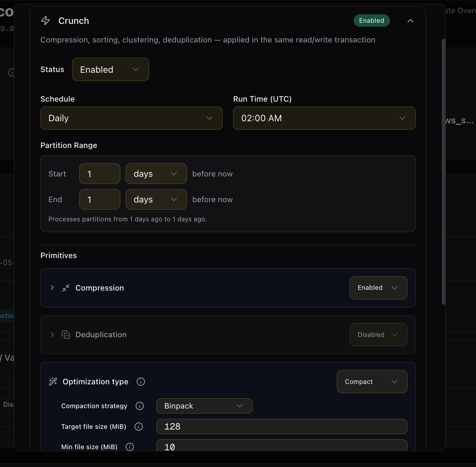This screenshot has height=467, width=476.
Task: Click the Compaction strategy info icon
Action: pyautogui.click(x=140, y=406)
